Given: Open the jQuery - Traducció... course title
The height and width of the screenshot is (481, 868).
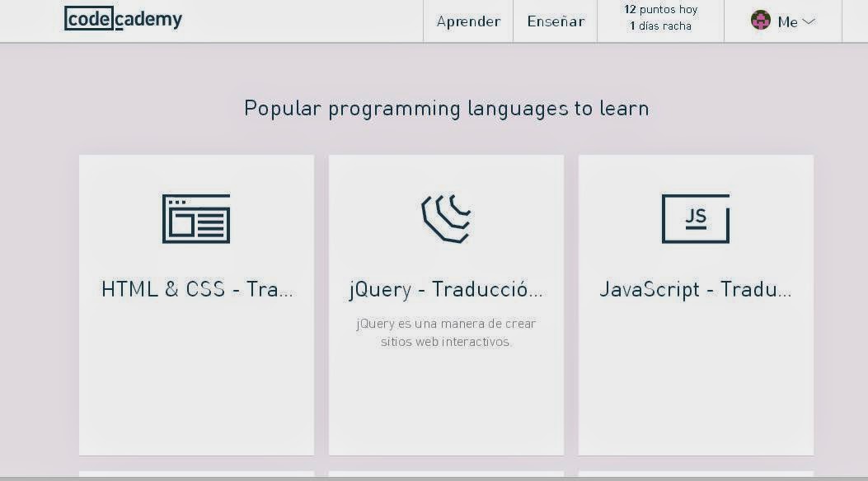Looking at the screenshot, I should (446, 289).
